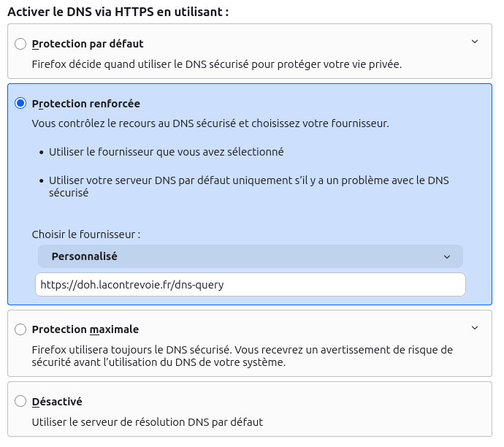Viewport: 504px width, 447px height.
Task: Click the "Protection maximale" label text
Action: [x=85, y=329]
